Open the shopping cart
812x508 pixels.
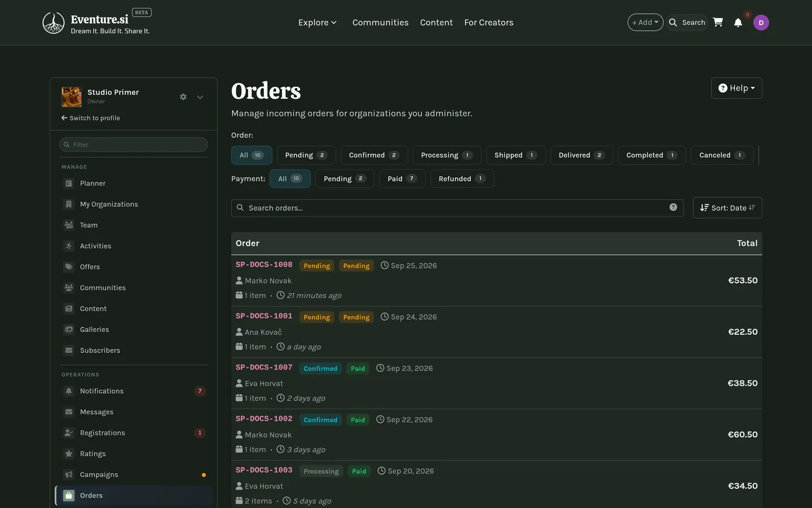click(718, 23)
